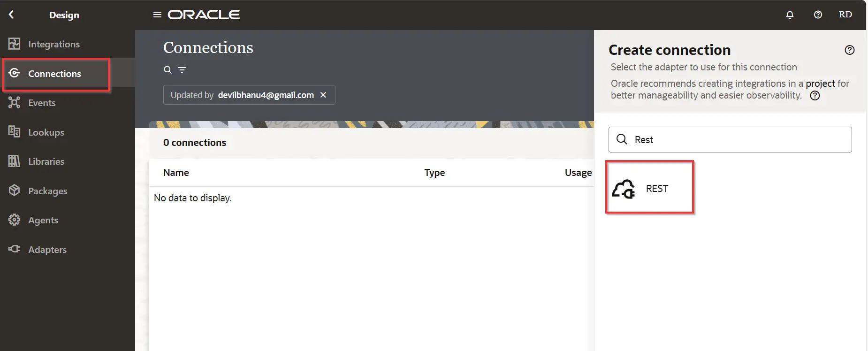Click help icon after project recommendation text
Viewport: 868px width, 351px height.
tap(815, 96)
